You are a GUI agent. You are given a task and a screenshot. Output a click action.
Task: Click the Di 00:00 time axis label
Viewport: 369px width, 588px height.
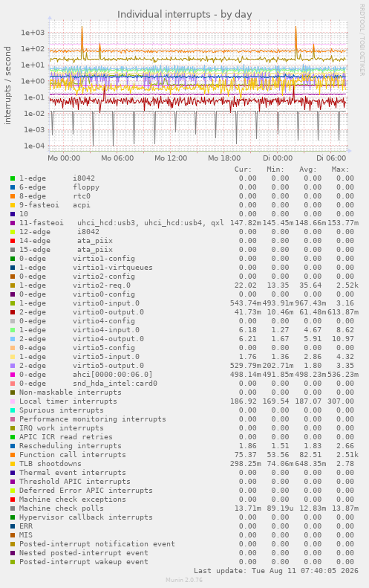pyautogui.click(x=278, y=158)
